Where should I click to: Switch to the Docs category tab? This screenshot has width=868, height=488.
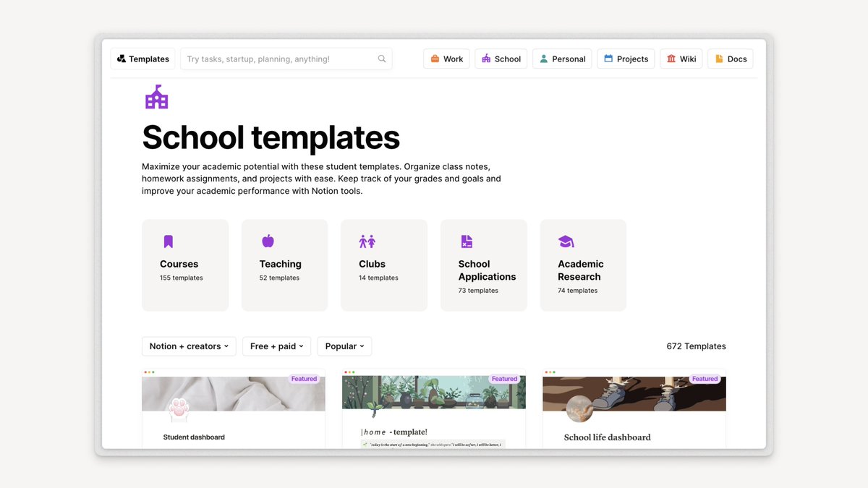point(731,59)
